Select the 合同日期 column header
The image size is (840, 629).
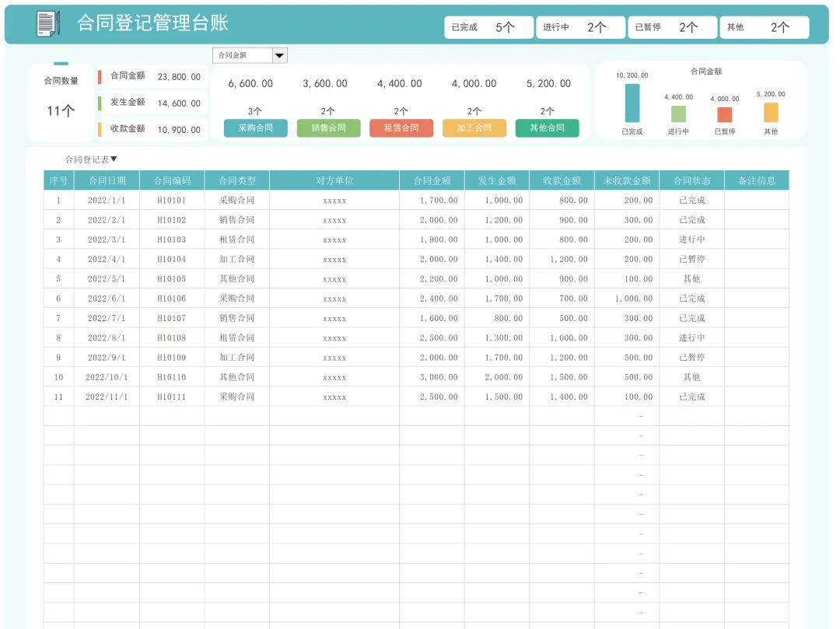pyautogui.click(x=107, y=180)
